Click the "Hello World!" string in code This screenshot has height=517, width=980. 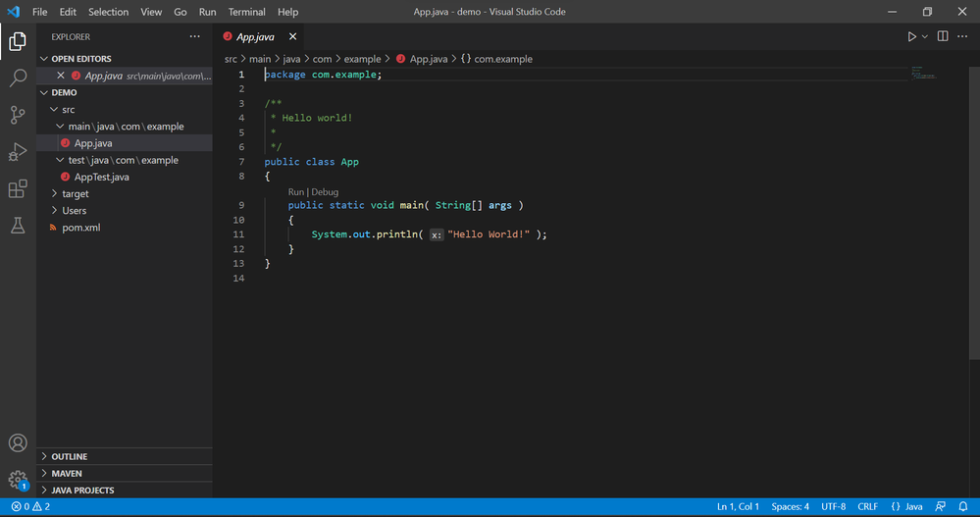pyautogui.click(x=489, y=234)
